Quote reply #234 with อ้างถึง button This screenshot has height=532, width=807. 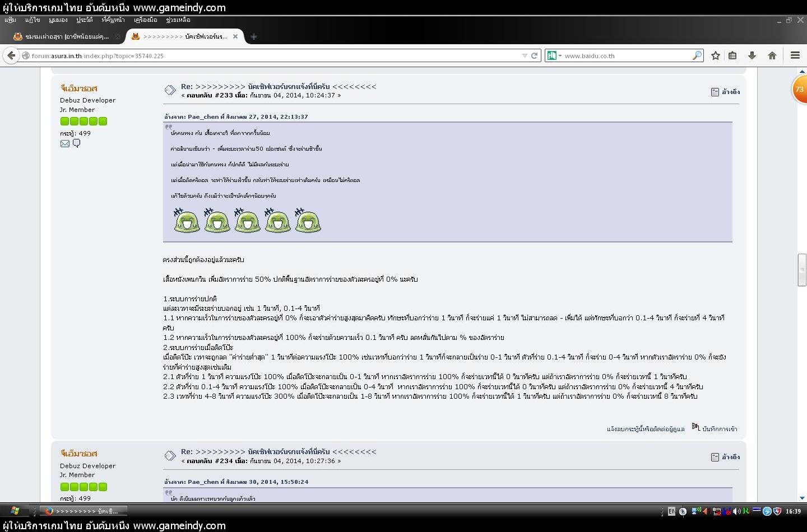coord(726,456)
